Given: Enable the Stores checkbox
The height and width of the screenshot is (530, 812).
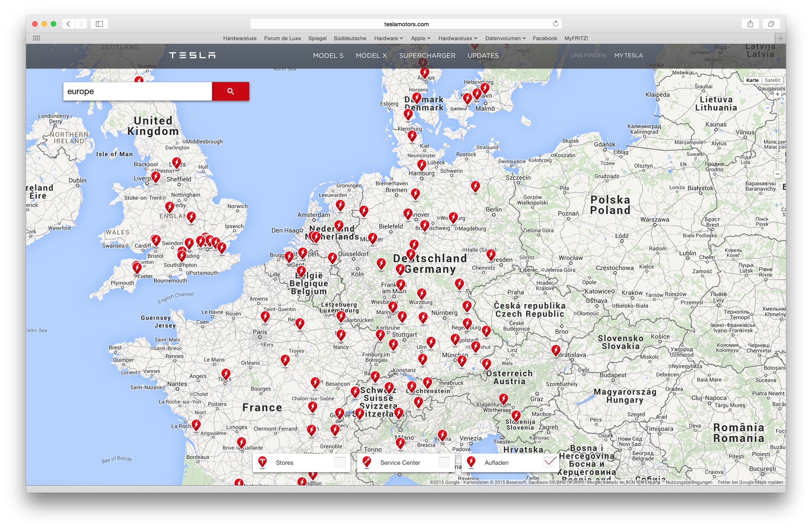Looking at the screenshot, I should point(340,462).
